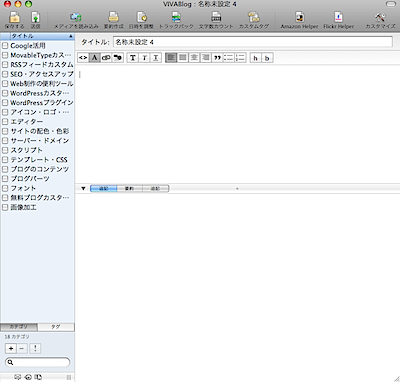400x382 pixels.
Task: Check the エディター category
Action: (x=5, y=122)
